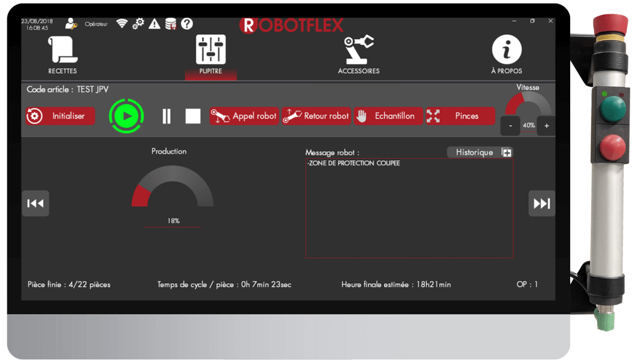635x364 pixels.
Task: Click the warning triangle icon
Action: (x=155, y=24)
